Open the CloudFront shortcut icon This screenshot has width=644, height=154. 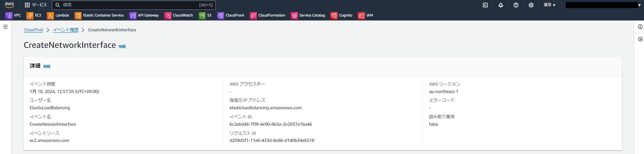(x=220, y=16)
